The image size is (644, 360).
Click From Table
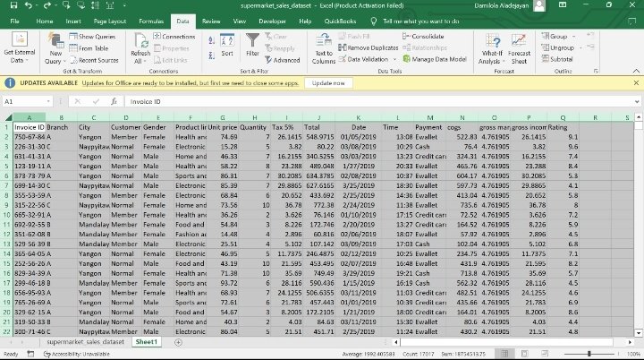pyautogui.click(x=89, y=48)
